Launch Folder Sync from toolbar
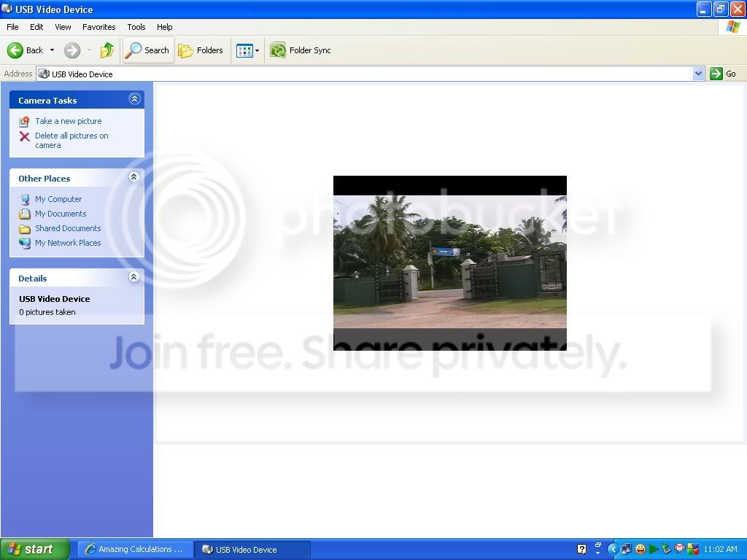This screenshot has height=560, width=747. 300,50
